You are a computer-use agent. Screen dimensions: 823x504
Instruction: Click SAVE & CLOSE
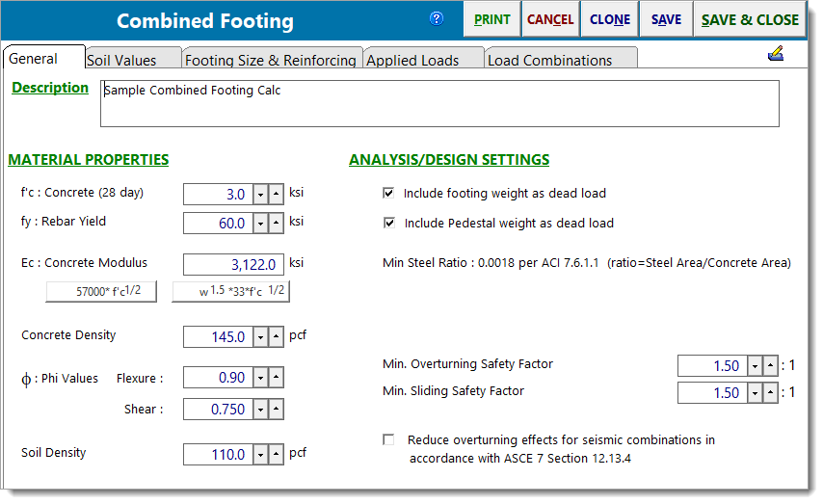click(x=750, y=19)
